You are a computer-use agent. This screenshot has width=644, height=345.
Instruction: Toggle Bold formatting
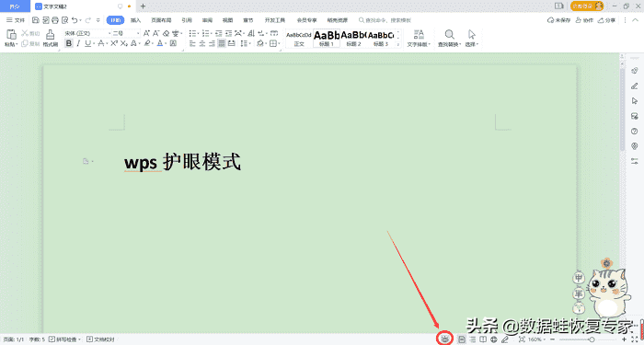pos(69,43)
